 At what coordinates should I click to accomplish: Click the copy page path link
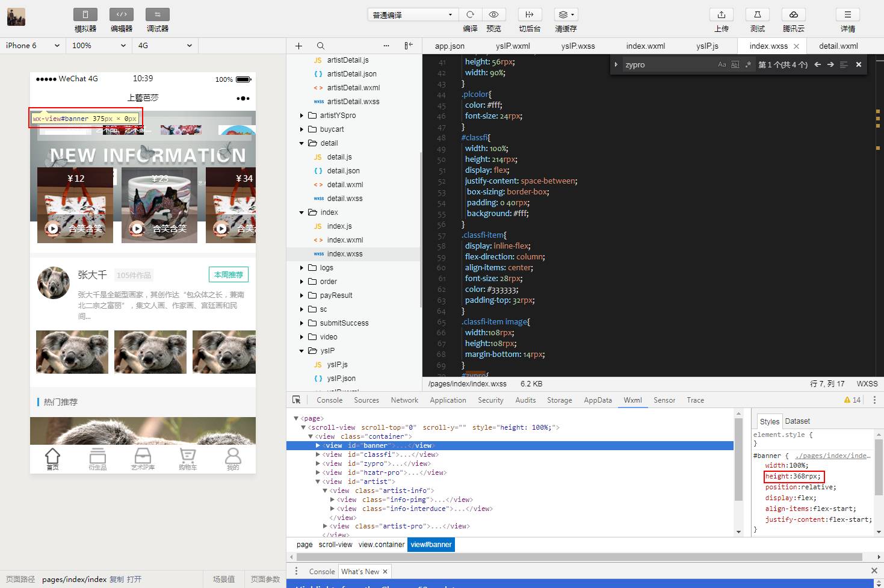116,580
